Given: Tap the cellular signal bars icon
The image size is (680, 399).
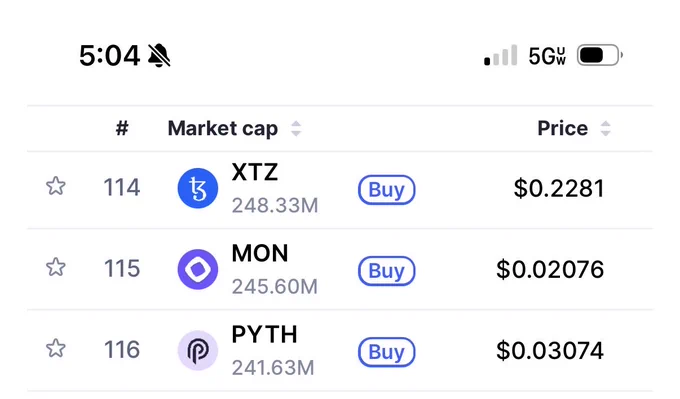Looking at the screenshot, I should pyautogui.click(x=500, y=55).
